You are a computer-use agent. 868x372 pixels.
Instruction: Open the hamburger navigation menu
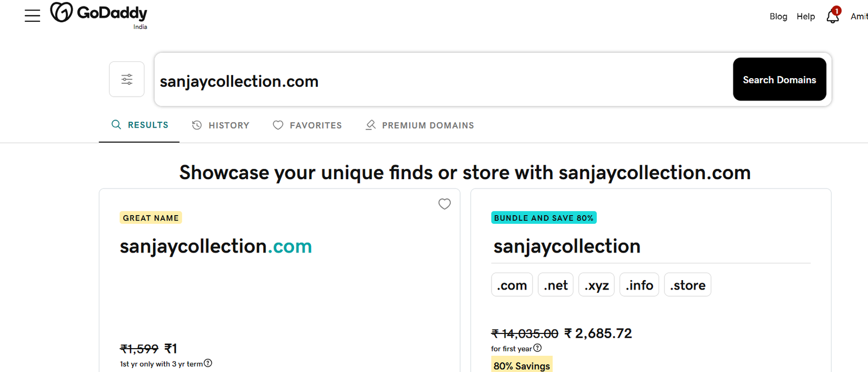click(33, 16)
